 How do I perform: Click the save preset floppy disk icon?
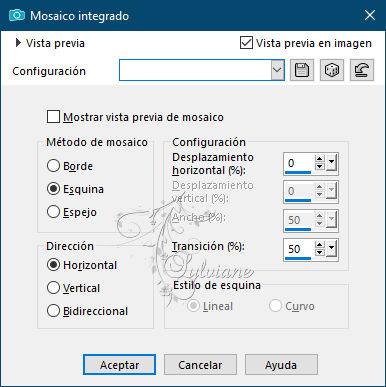[x=302, y=70]
